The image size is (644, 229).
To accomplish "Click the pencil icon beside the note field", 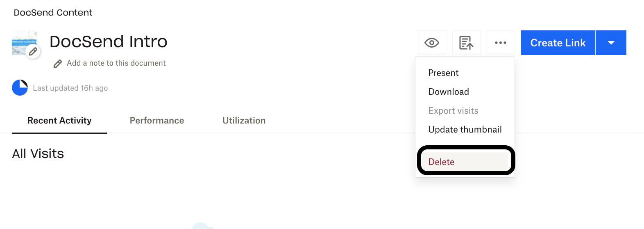I will click(58, 64).
